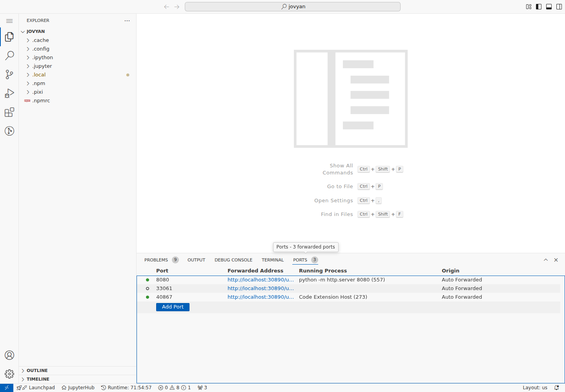This screenshot has width=565, height=392.
Task: Click the remote window indicator in status bar
Action: pos(7,388)
